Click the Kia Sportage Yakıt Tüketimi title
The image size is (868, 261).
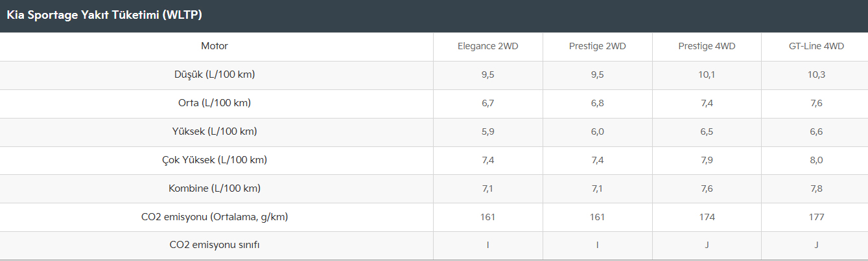click(104, 15)
